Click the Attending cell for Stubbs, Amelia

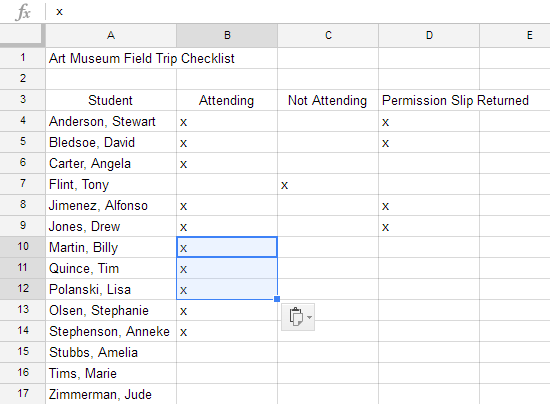[227, 352]
